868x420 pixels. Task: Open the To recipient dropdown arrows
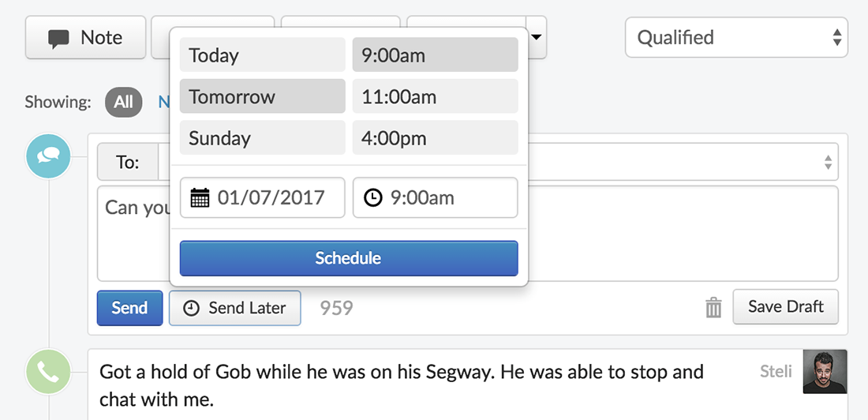click(828, 163)
